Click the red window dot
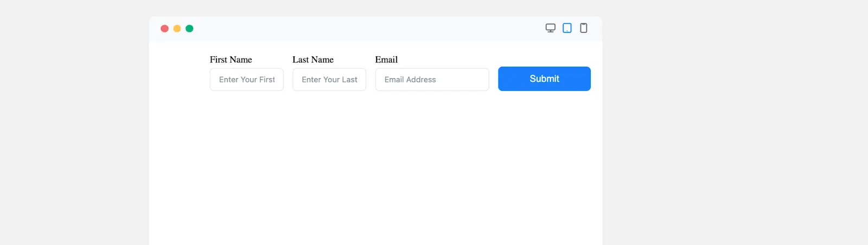The image size is (868, 245). coord(164,29)
